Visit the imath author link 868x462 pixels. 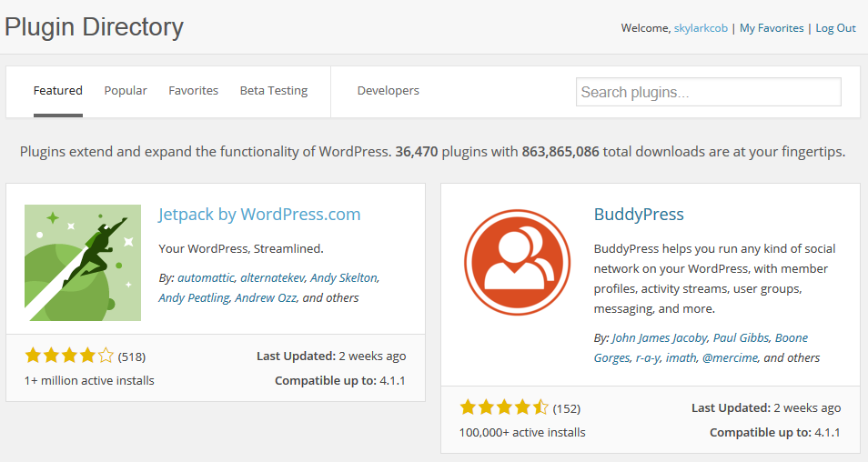[x=681, y=358]
